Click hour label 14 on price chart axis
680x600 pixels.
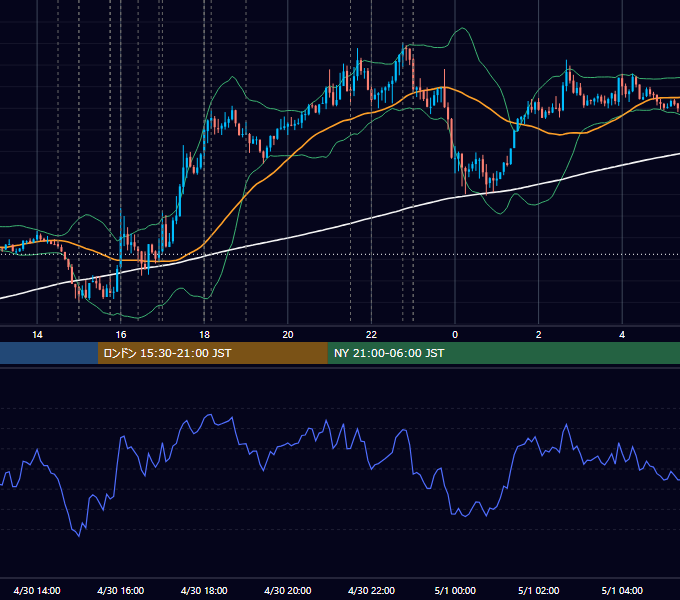click(37, 334)
